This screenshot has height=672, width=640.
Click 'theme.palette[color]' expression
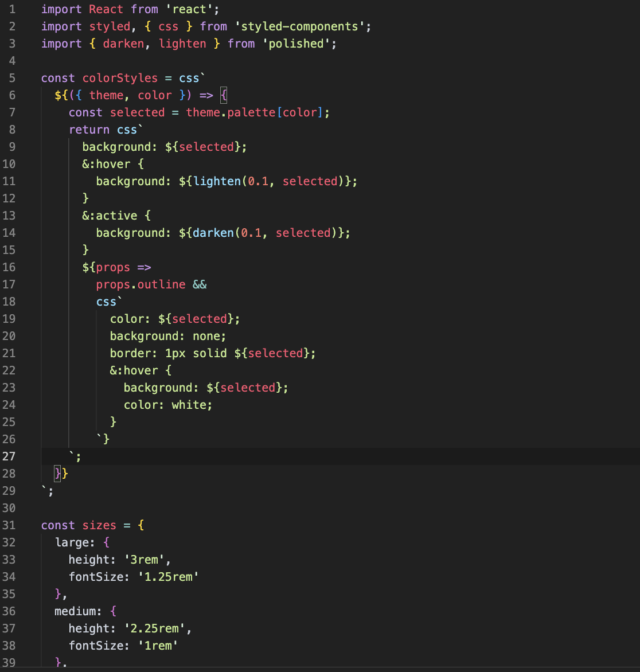[254, 112]
